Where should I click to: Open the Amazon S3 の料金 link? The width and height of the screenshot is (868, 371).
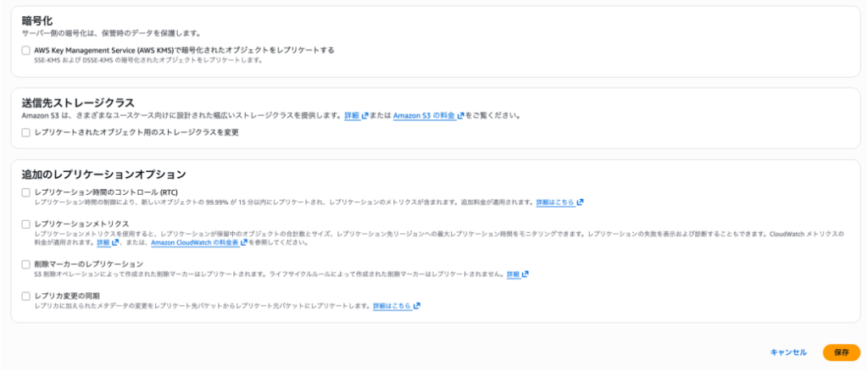tap(424, 116)
